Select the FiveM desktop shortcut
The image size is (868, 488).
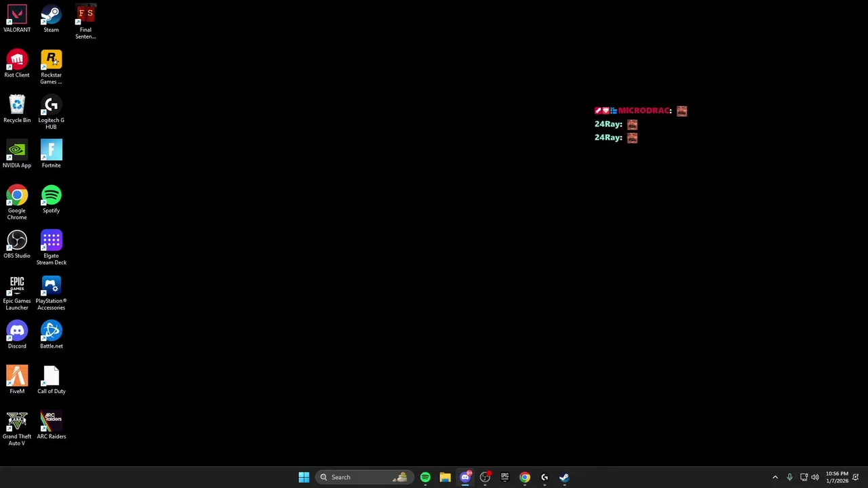click(x=17, y=380)
